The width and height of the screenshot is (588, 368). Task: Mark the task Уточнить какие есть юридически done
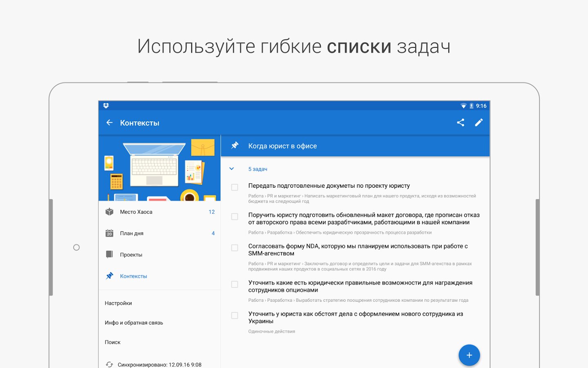pos(235,284)
